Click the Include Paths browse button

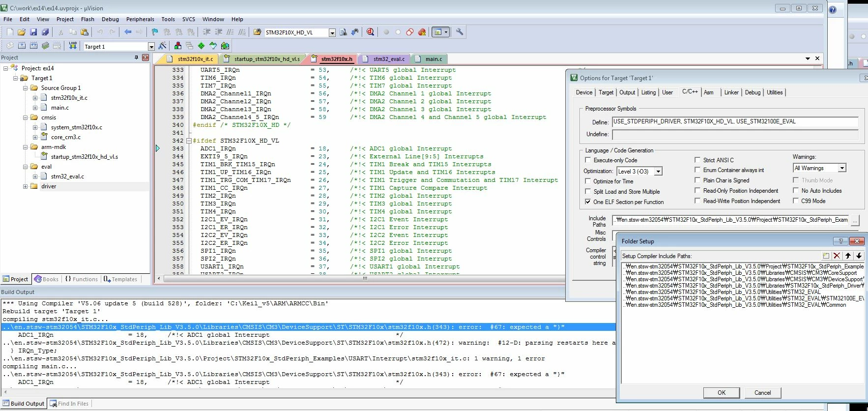click(x=855, y=220)
